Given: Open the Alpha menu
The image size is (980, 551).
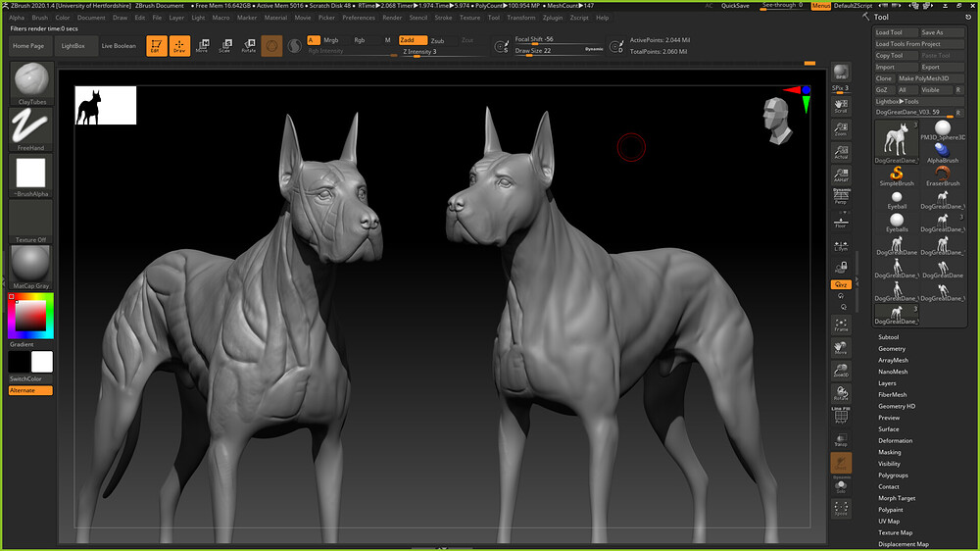Looking at the screenshot, I should pos(17,18).
